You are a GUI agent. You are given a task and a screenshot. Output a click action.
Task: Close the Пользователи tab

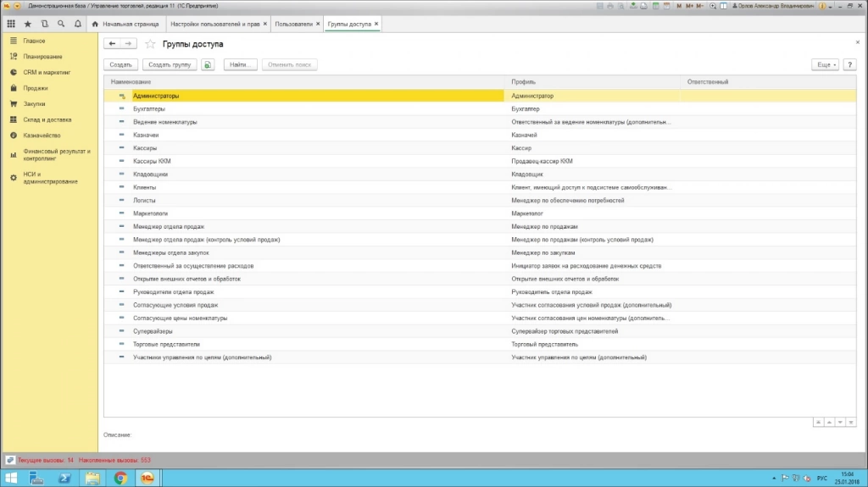click(318, 24)
